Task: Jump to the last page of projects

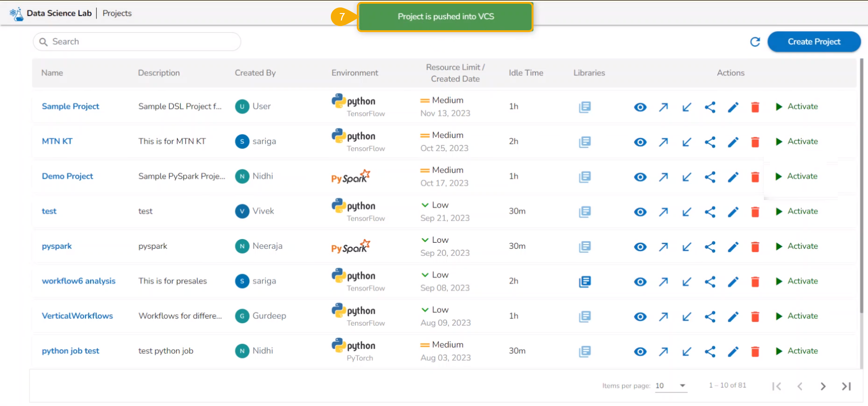Action: pos(846,386)
